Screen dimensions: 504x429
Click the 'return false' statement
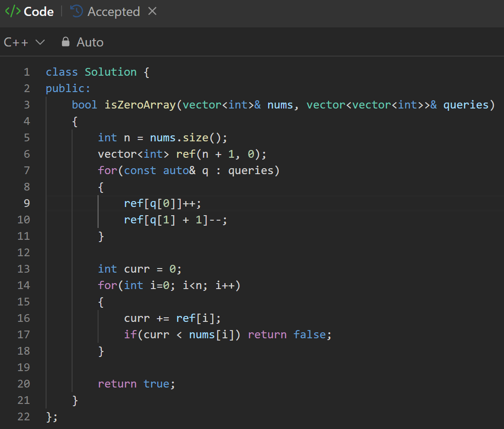(287, 335)
